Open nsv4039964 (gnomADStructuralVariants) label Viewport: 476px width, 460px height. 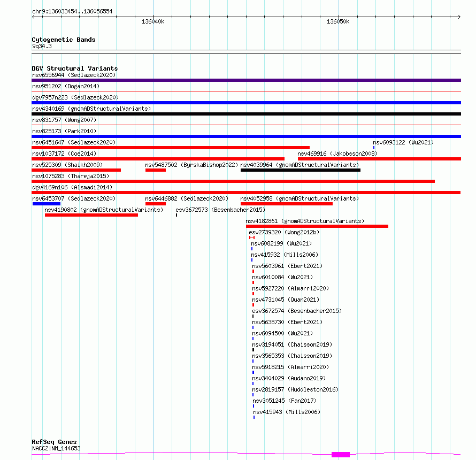[300, 165]
